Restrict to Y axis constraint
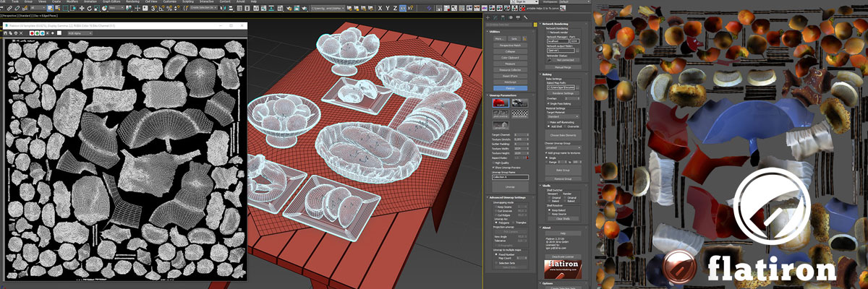Viewport: 868px width, 289px height. coord(388,8)
